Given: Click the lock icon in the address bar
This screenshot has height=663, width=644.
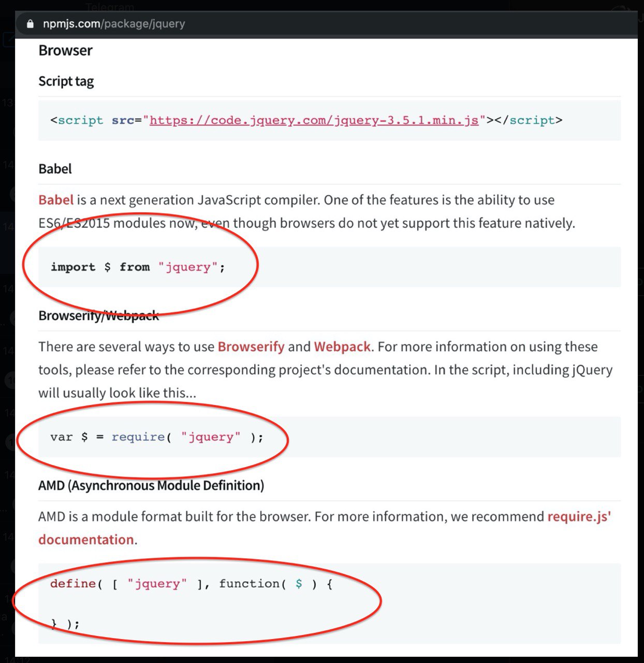Looking at the screenshot, I should (30, 24).
